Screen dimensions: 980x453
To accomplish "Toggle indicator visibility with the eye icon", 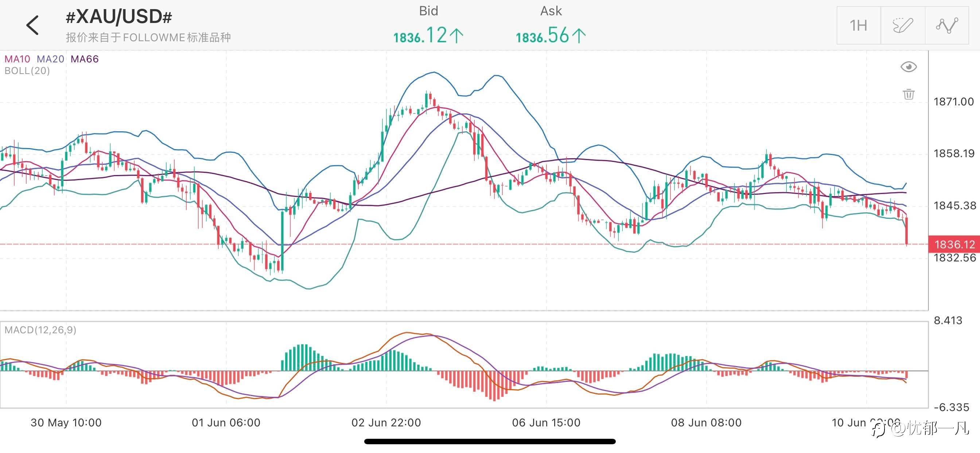I will pos(909,67).
